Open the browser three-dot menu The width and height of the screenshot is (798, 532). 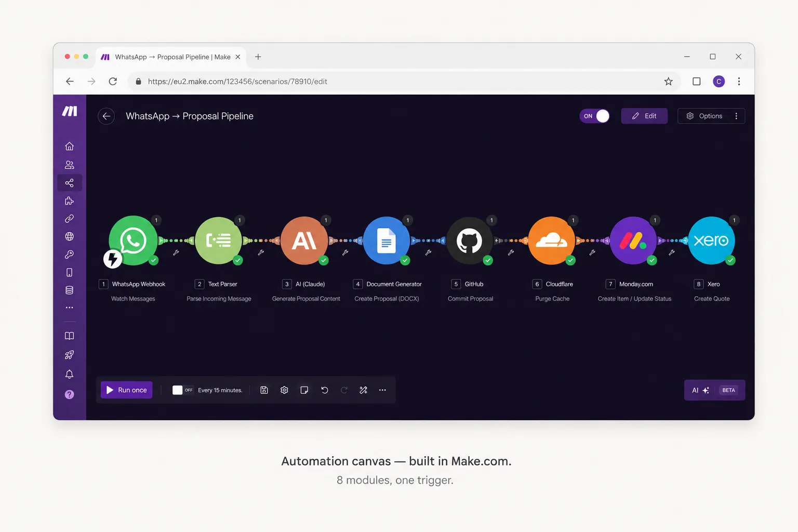pos(739,82)
